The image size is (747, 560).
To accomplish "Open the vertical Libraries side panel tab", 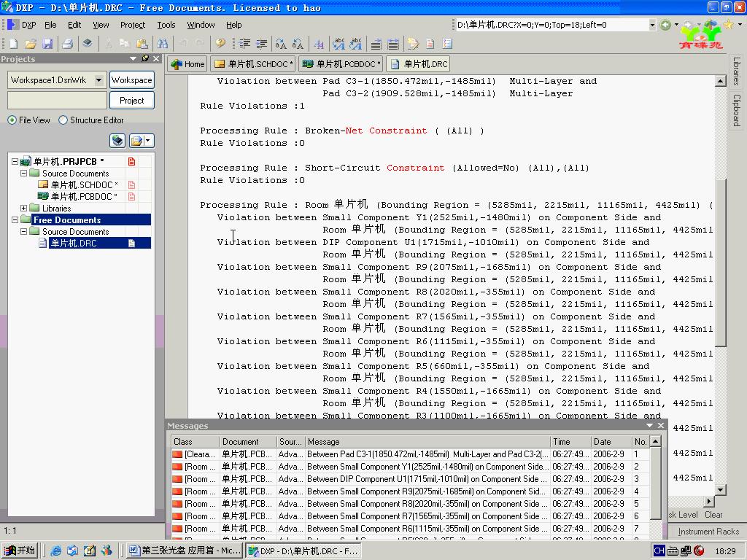I will pyautogui.click(x=737, y=71).
